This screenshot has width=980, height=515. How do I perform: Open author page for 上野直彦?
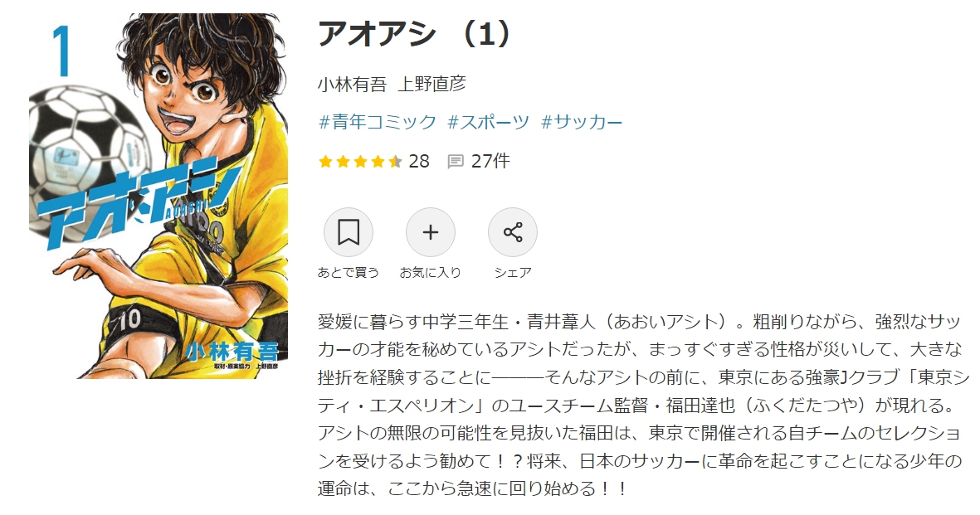pos(431,84)
